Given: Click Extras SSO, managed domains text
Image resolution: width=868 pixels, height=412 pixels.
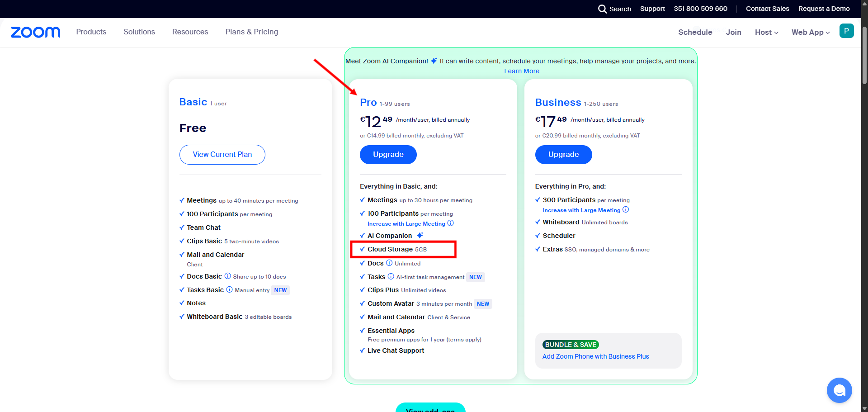Looking at the screenshot, I should coord(596,249).
